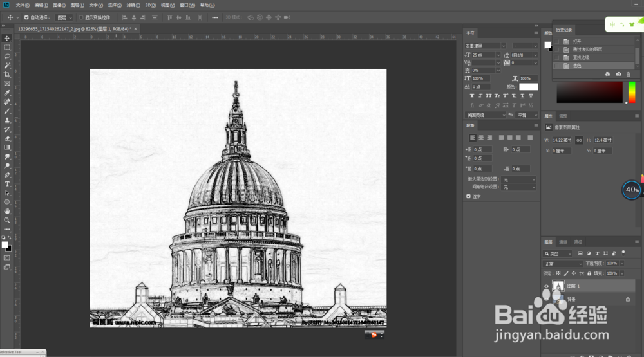Select the Move tool in the toolbox
This screenshot has width=644, height=357.
tap(7, 38)
